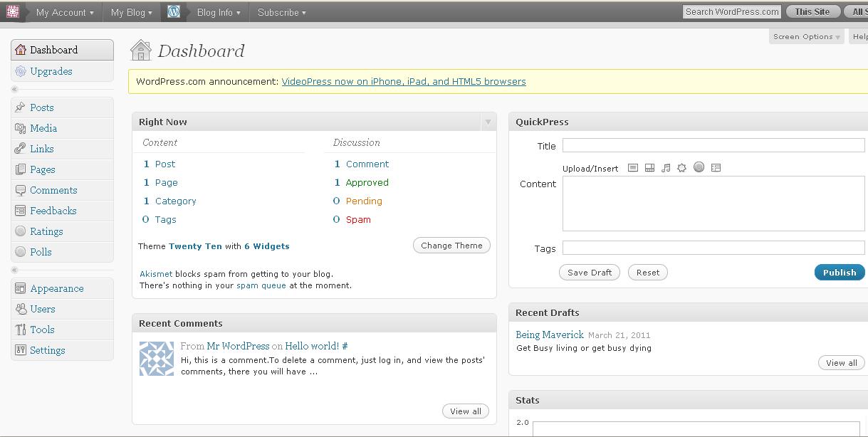This screenshot has height=437, width=868.
Task: Open the Help tab at top right
Action: 859,36
